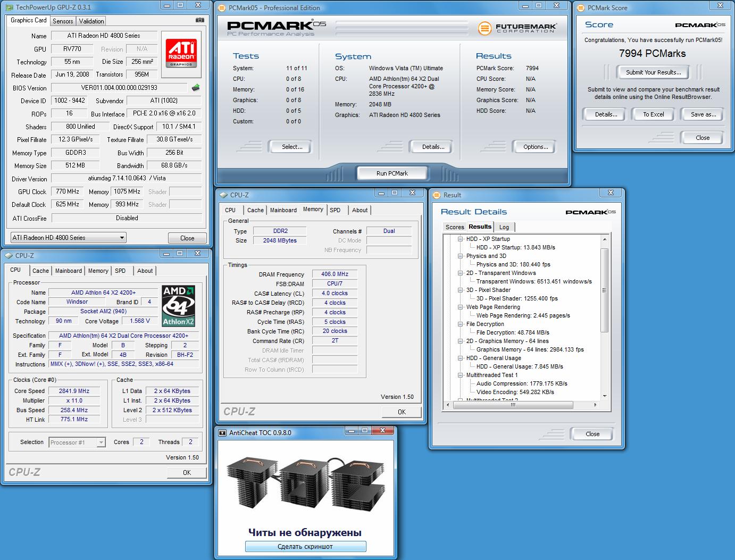Collapse the File Decryption node
This screenshot has height=560, width=735.
tap(461, 324)
